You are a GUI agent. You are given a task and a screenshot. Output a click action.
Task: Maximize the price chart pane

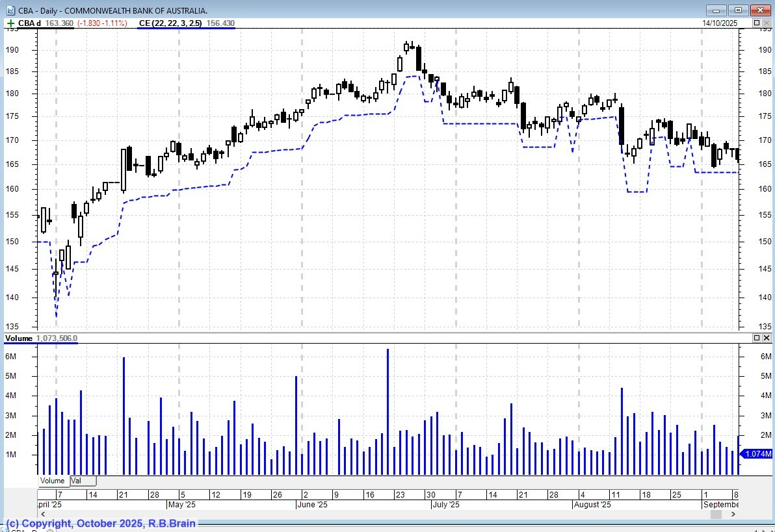(x=757, y=23)
